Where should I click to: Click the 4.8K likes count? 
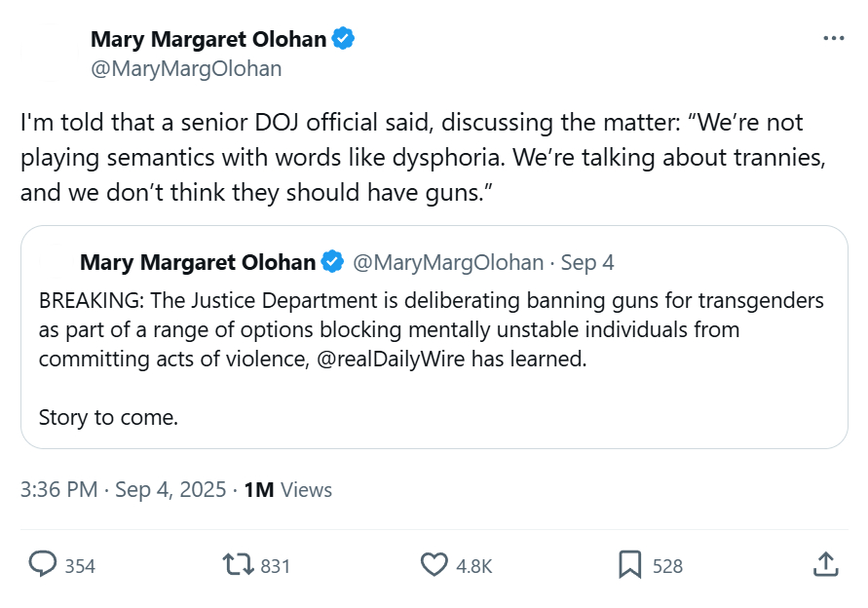pyautogui.click(x=474, y=566)
